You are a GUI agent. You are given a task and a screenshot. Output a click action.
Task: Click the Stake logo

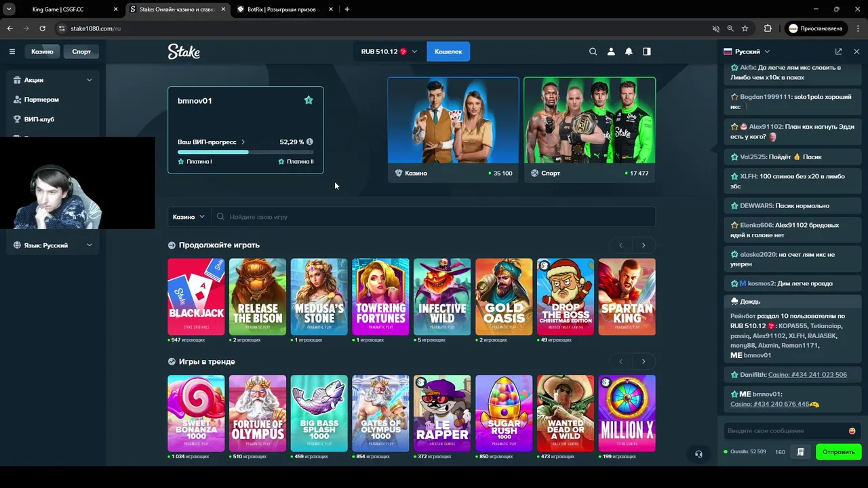point(184,52)
